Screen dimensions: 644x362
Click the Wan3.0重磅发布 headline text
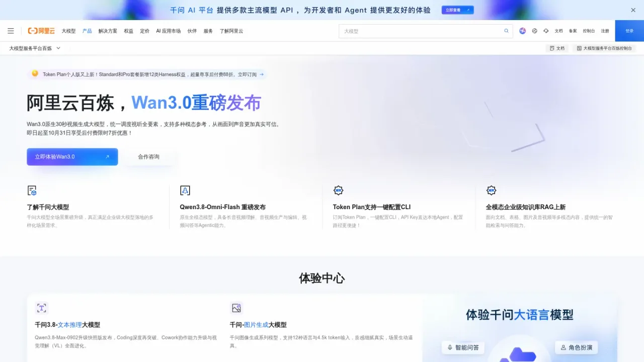click(x=196, y=103)
